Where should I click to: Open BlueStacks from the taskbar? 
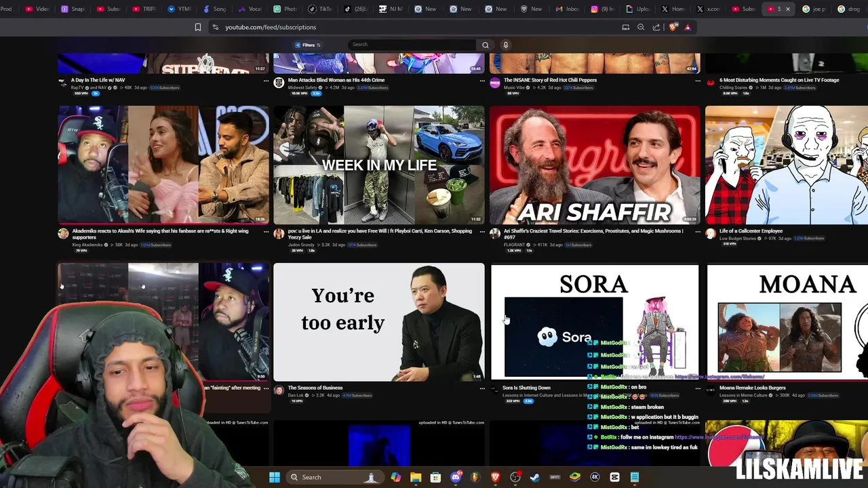575,477
